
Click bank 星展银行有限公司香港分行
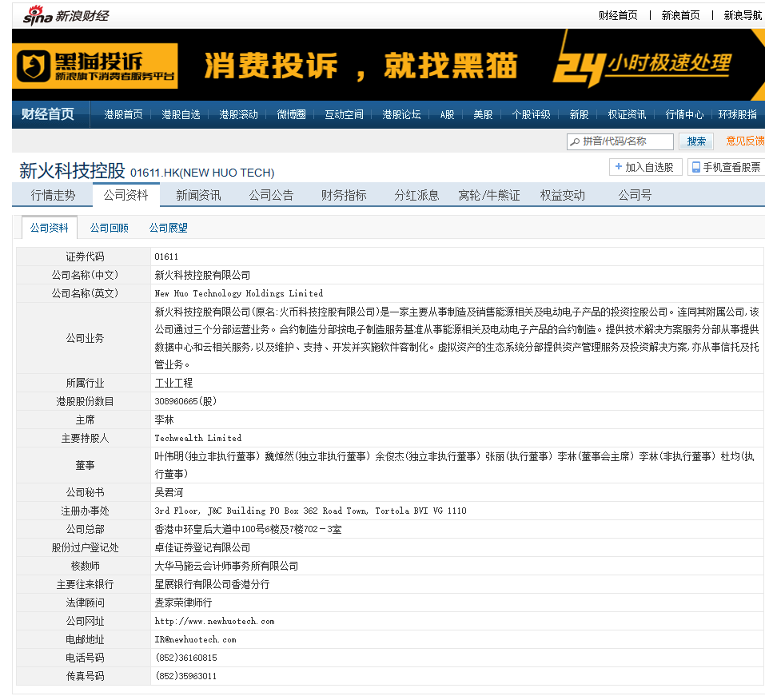212,584
